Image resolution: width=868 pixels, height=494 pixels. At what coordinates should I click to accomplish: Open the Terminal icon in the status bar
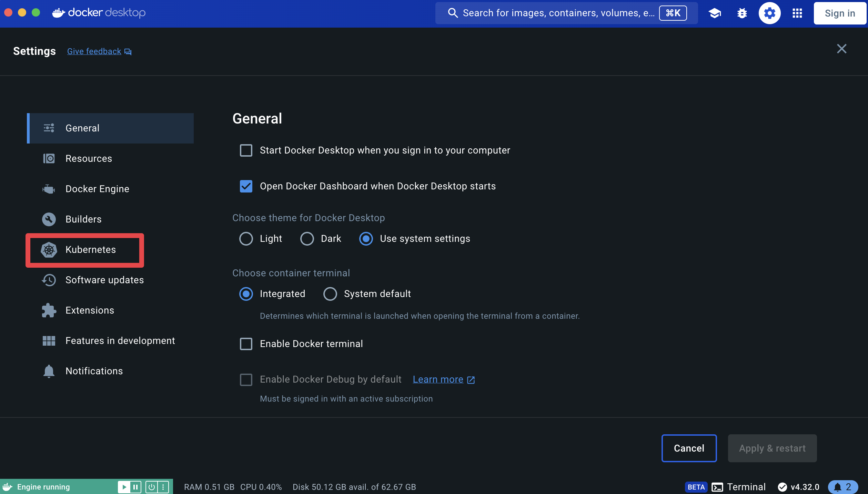tap(717, 487)
